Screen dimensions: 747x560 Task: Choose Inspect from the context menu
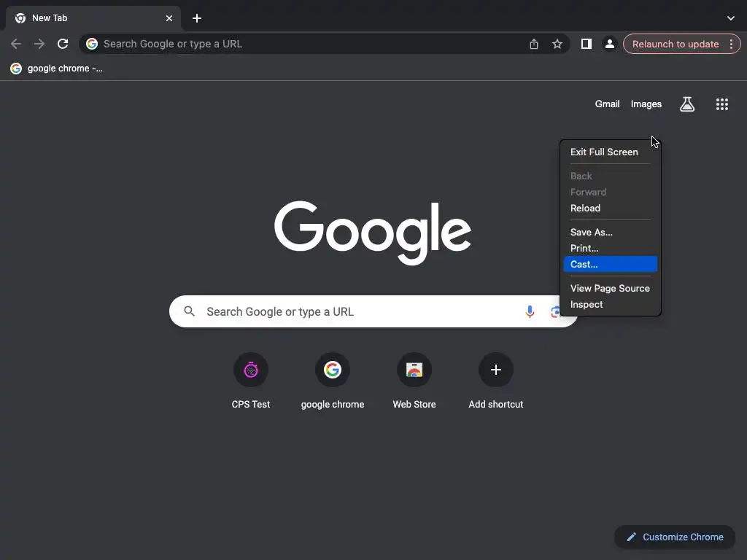click(x=611, y=304)
